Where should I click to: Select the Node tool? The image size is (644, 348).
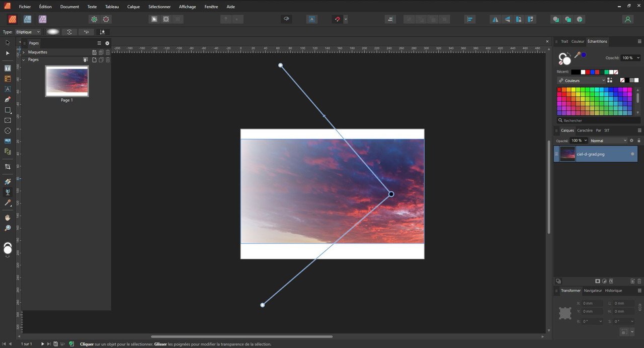(8, 53)
